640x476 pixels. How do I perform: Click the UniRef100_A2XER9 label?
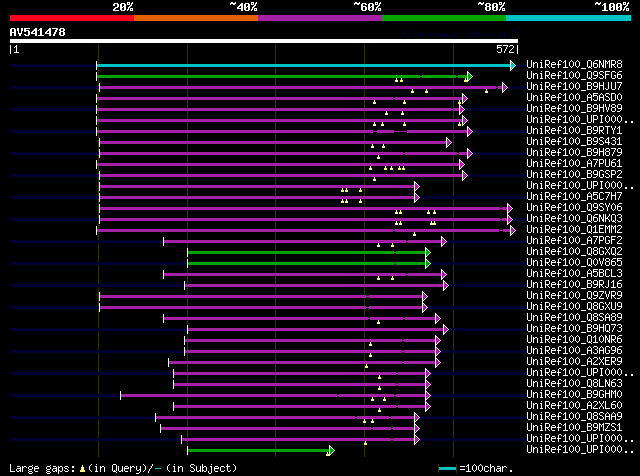coord(574,362)
